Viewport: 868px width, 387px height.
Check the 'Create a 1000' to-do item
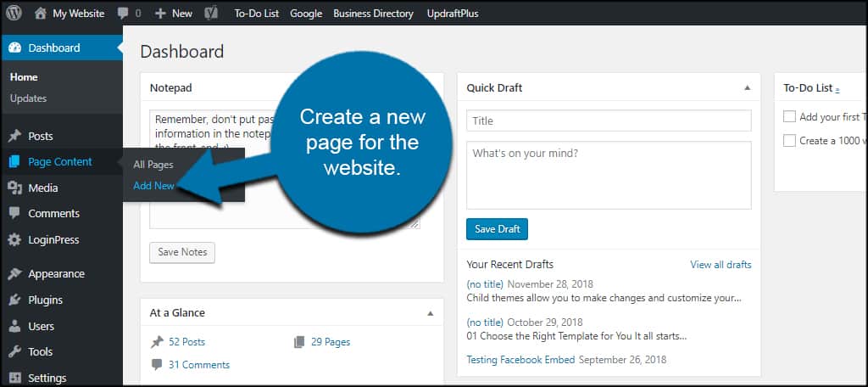pos(789,140)
